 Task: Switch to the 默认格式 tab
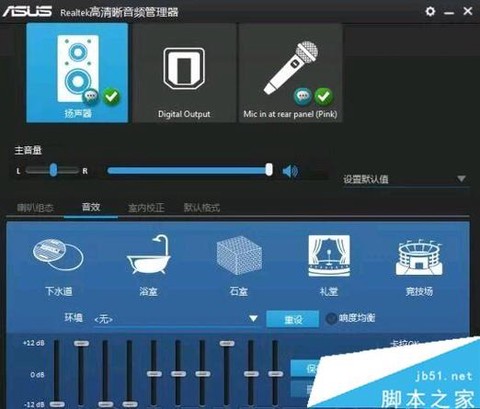[202, 208]
